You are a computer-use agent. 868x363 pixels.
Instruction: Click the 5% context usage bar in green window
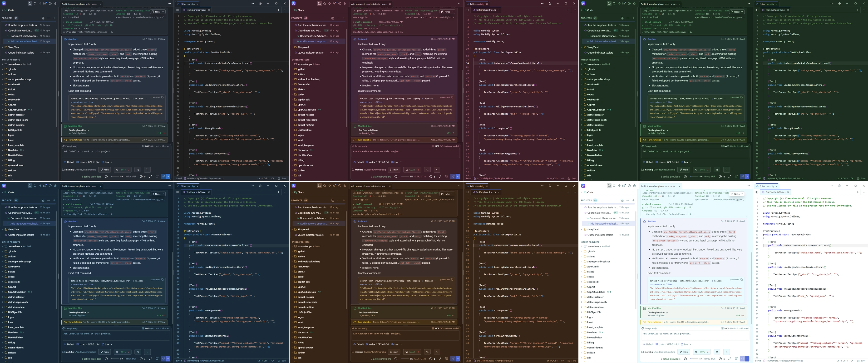coord(695,176)
